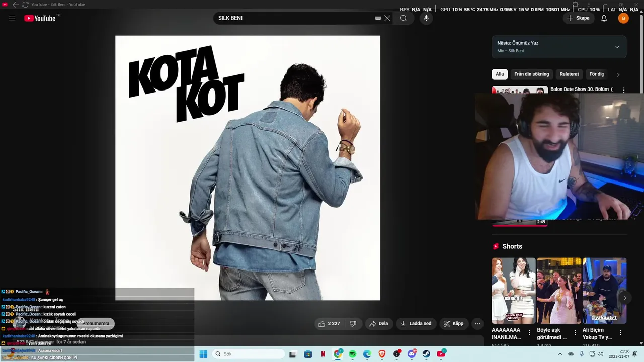This screenshot has width=644, height=362.
Task: Open Windows notification bell in tray
Action: click(635, 354)
